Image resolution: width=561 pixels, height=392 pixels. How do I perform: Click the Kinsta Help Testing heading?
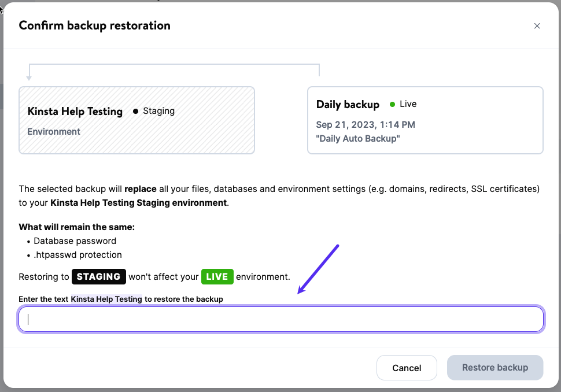(x=75, y=110)
